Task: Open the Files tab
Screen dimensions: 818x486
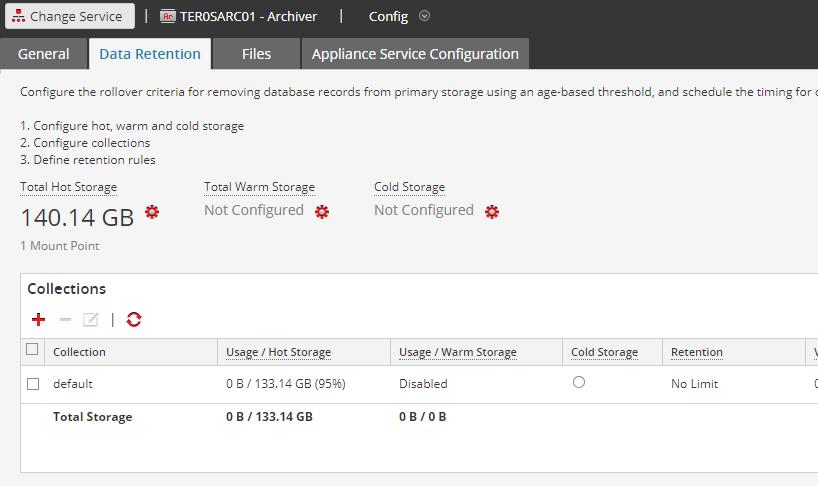Action: tap(256, 54)
